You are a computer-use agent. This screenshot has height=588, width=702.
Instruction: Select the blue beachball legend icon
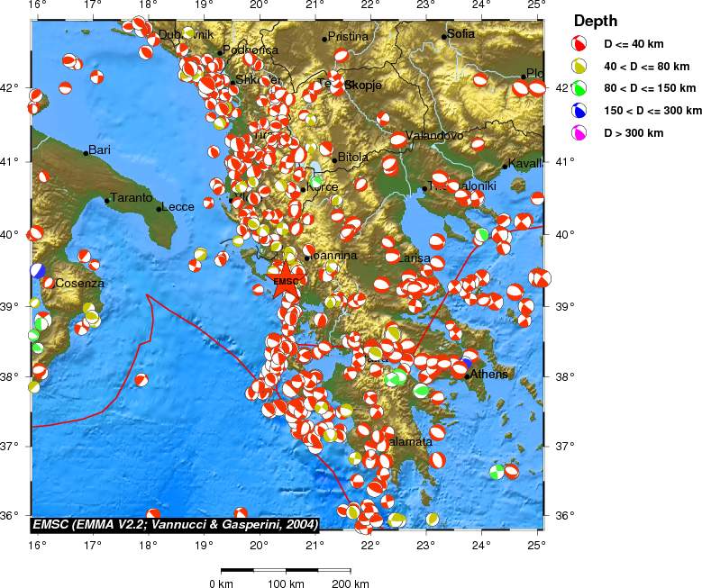click(581, 111)
